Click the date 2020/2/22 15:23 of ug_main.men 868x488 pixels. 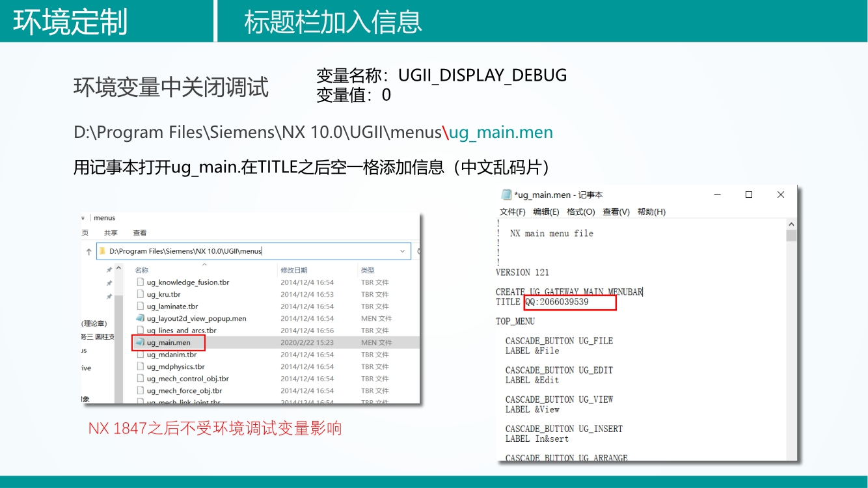(x=307, y=342)
